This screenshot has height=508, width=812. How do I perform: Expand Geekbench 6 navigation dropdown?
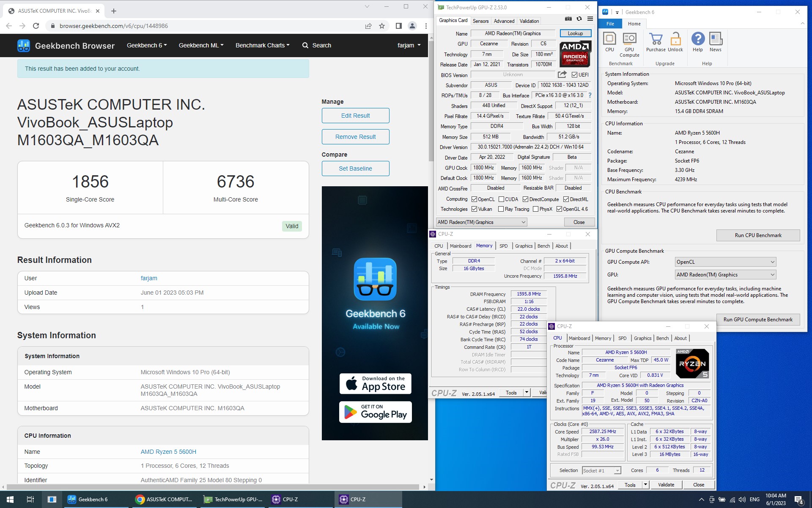tap(147, 45)
